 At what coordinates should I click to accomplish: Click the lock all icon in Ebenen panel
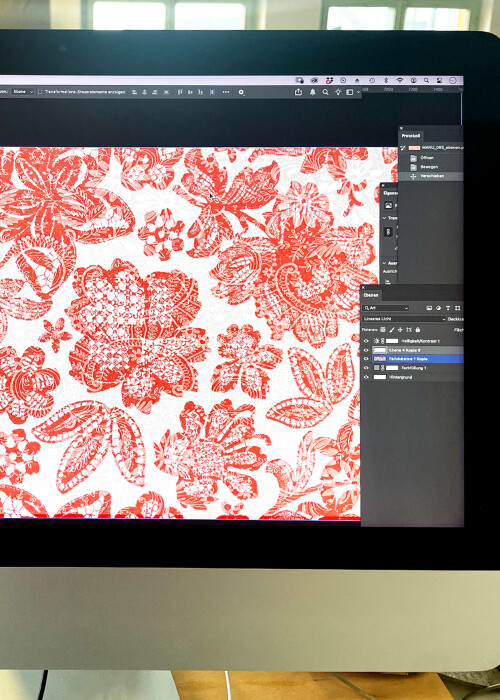[418, 330]
